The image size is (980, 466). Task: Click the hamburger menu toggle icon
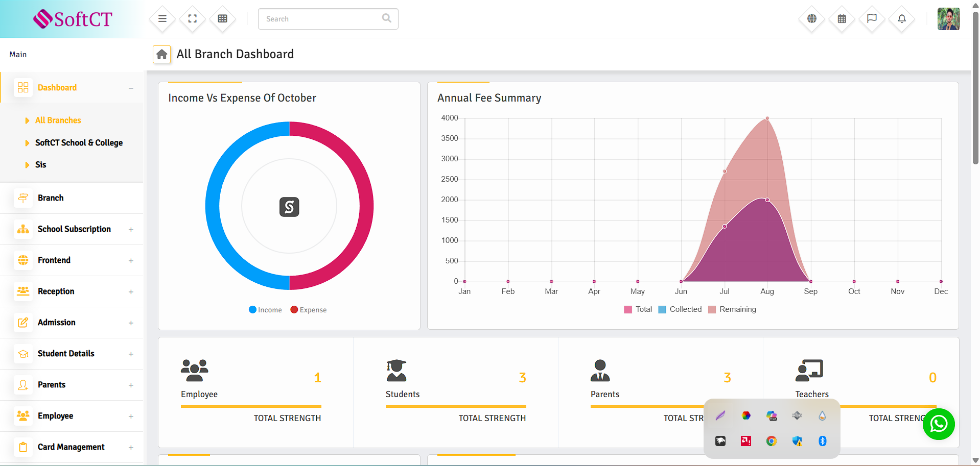pyautogui.click(x=162, y=19)
